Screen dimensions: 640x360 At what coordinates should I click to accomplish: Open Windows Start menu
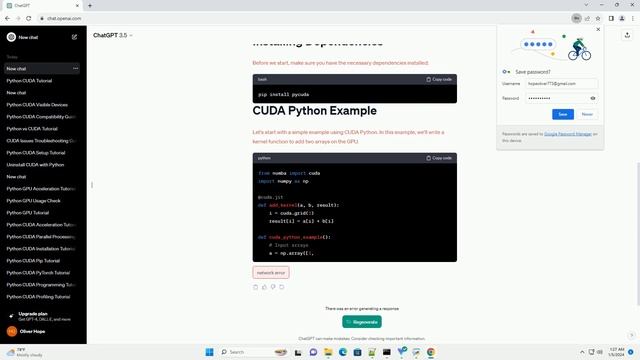209,352
